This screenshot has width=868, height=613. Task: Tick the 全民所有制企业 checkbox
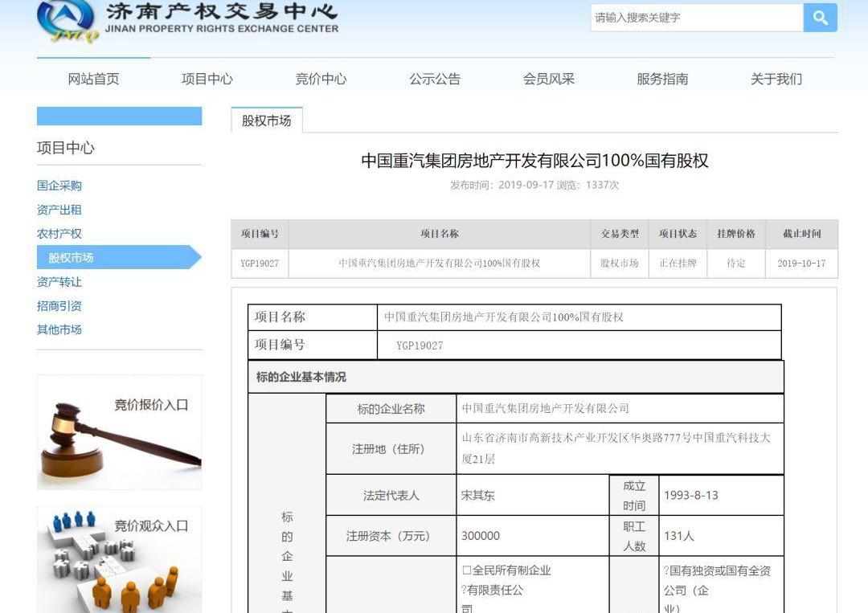tap(467, 570)
